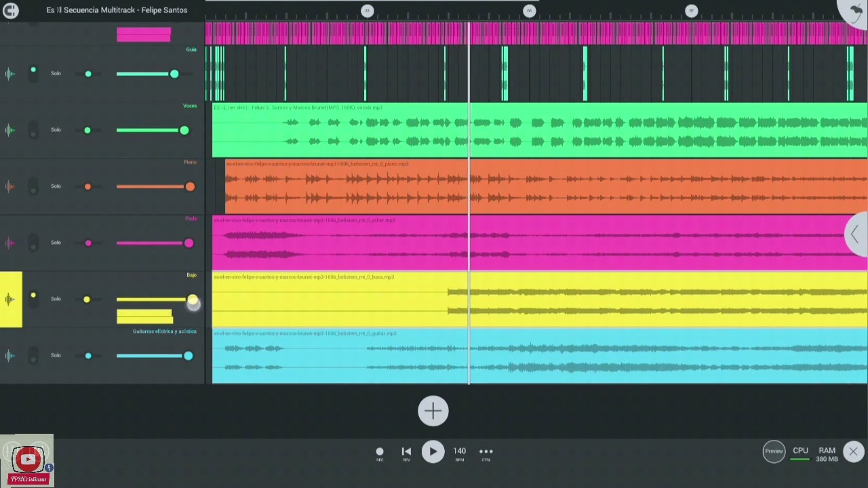Close the bottom panel with the X button
This screenshot has width=868, height=488.
(853, 451)
